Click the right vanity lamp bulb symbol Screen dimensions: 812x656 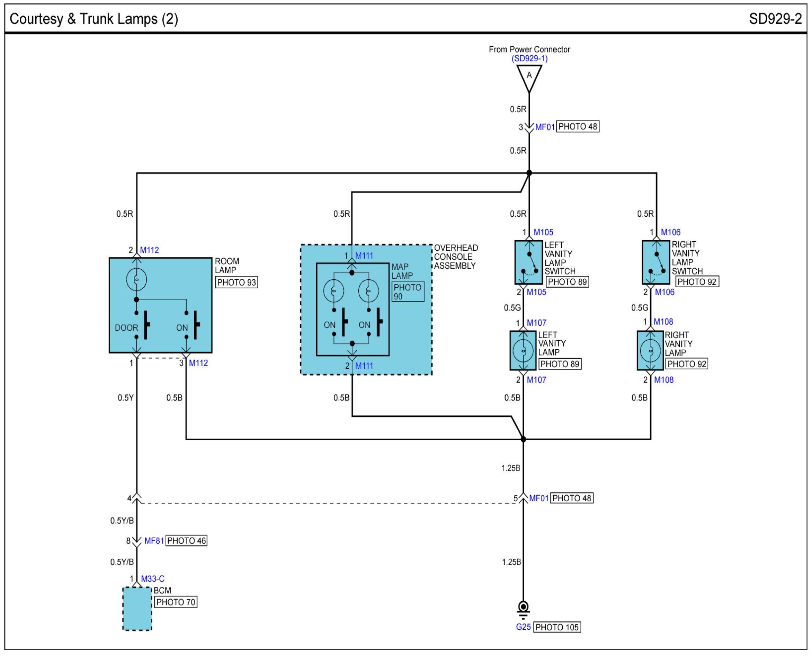(650, 350)
